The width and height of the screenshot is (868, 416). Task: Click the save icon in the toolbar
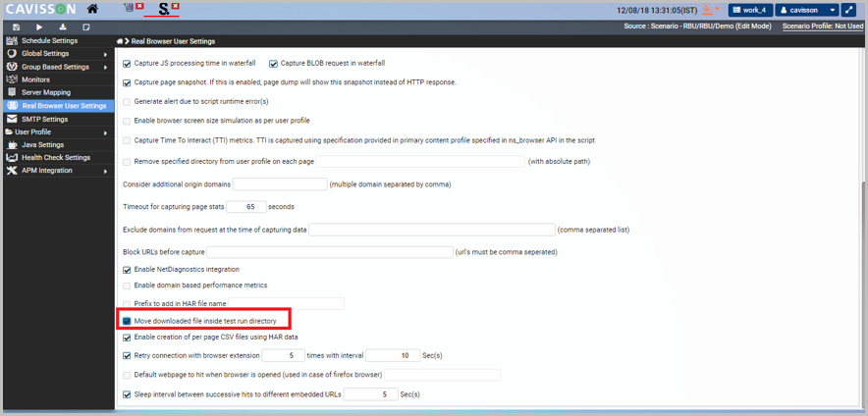16,27
